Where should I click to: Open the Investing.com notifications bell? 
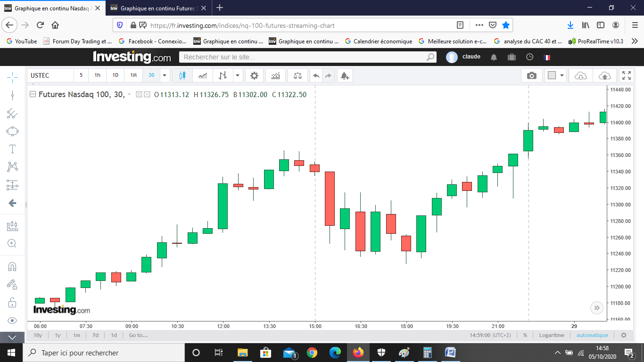click(494, 57)
